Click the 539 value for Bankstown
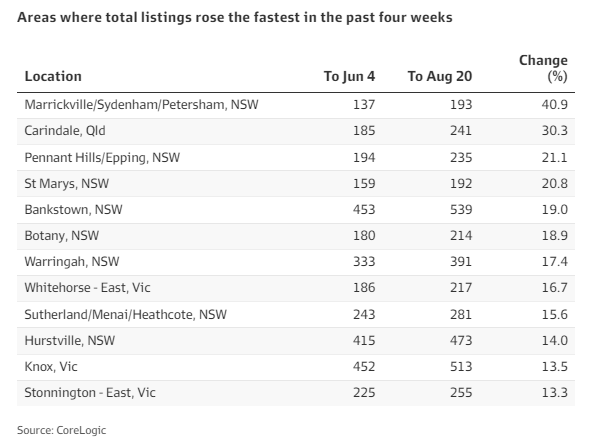The width and height of the screenshot is (591, 448). [x=461, y=209]
